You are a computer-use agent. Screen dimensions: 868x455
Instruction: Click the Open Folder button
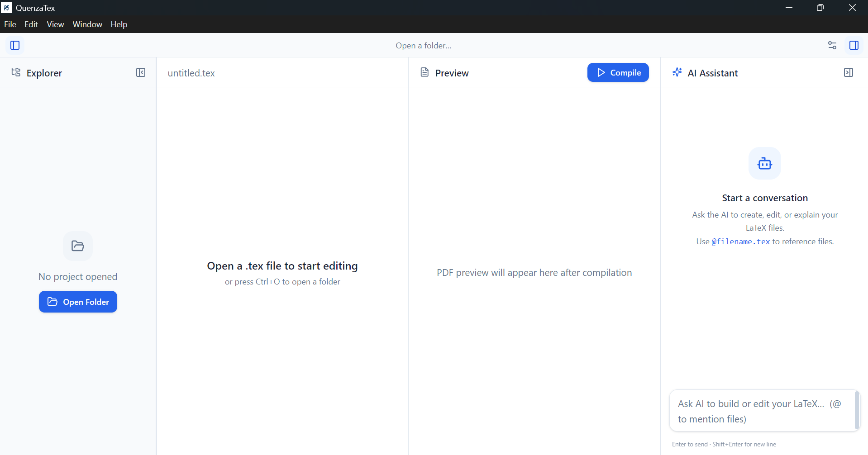(78, 302)
